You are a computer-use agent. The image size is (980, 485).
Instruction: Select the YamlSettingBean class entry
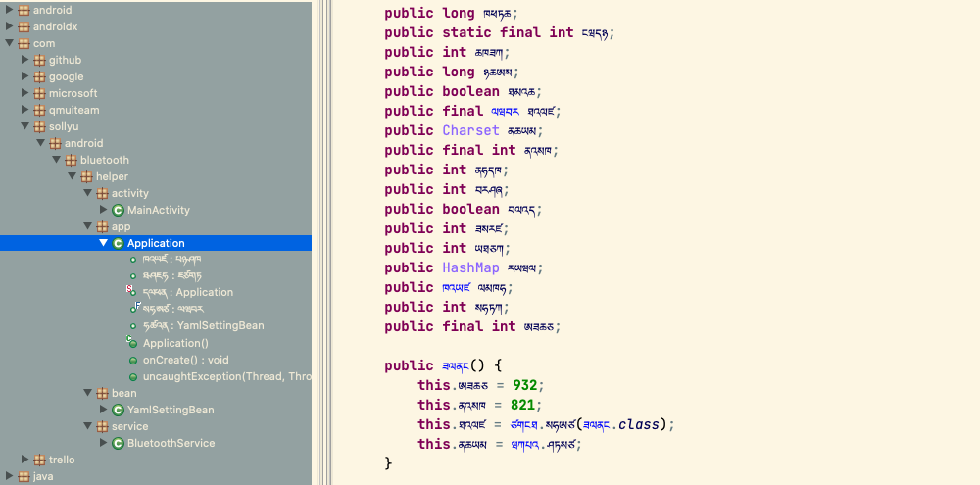(171, 410)
